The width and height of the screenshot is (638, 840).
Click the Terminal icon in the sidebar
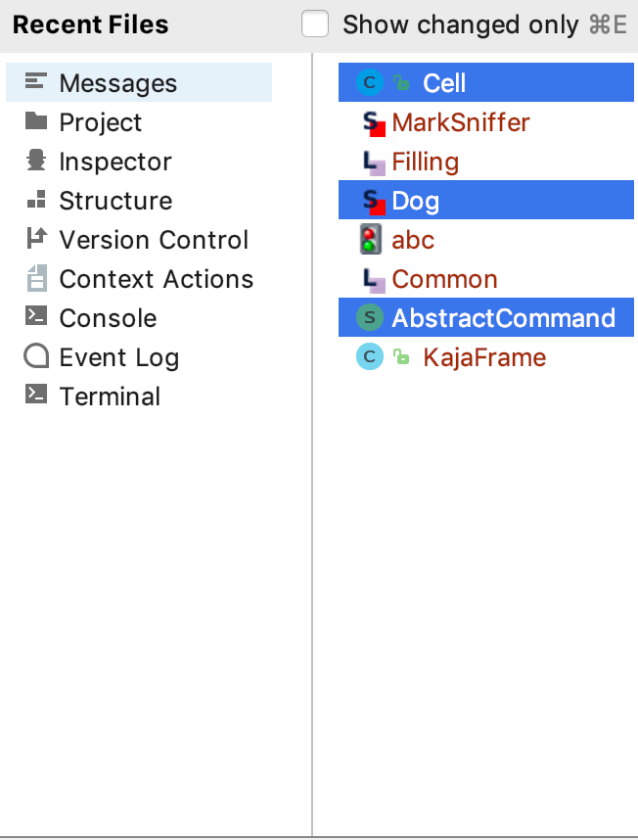(31, 397)
